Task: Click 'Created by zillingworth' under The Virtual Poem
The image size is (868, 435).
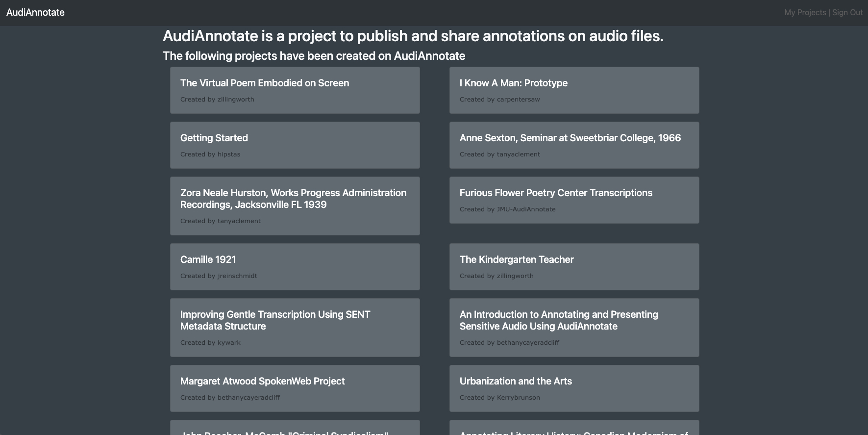Action: (x=217, y=100)
